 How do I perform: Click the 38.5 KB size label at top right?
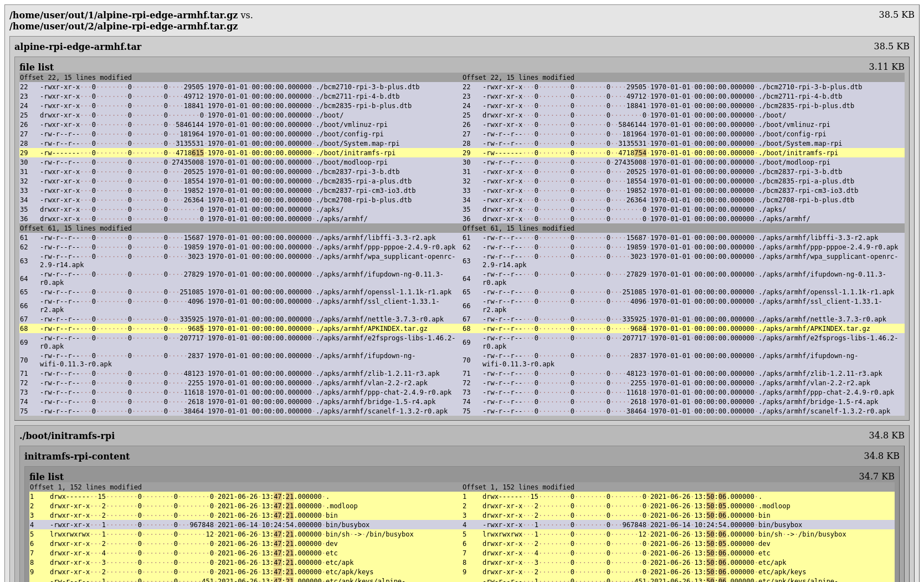tap(896, 14)
